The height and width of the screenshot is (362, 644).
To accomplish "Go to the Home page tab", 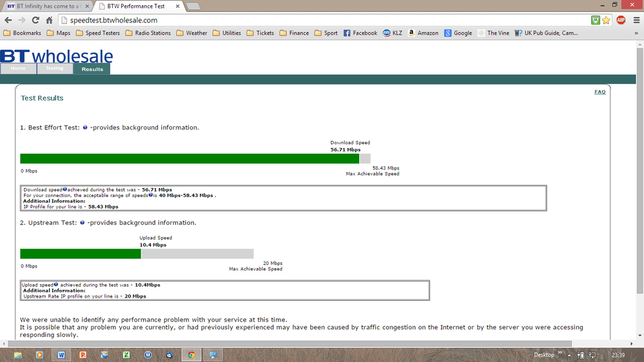I will [x=18, y=68].
